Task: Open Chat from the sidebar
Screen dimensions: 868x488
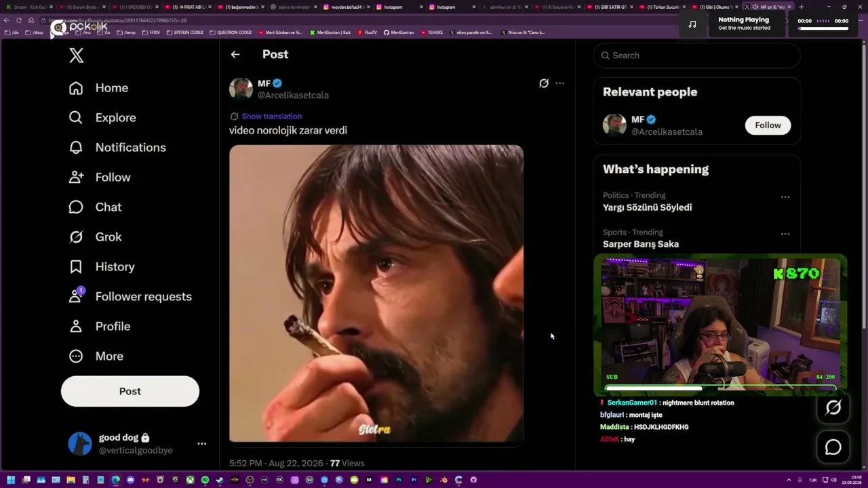Action: point(95,207)
